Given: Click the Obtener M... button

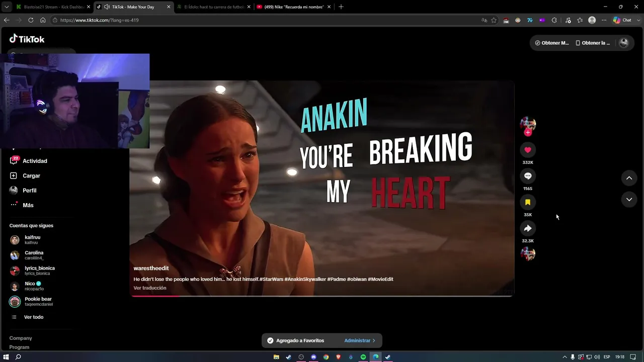Looking at the screenshot, I should (x=552, y=43).
